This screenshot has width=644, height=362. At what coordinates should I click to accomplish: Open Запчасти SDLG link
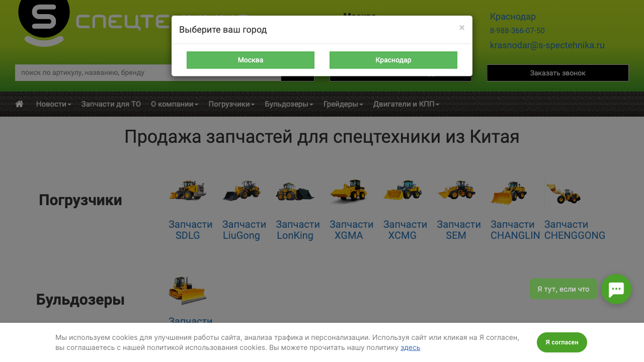[190, 230]
